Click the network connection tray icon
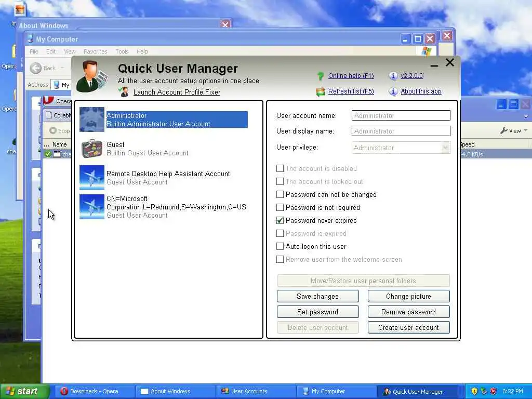Screen dimensions: 532x399 (484, 391)
